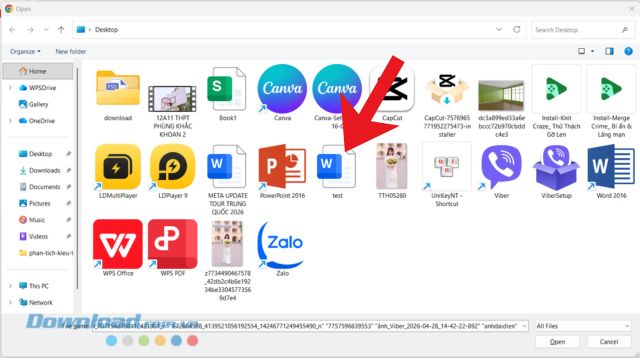Select the dc3a899ed33a6e room image thumbnail
This screenshot has width=640, height=360.
point(501,96)
